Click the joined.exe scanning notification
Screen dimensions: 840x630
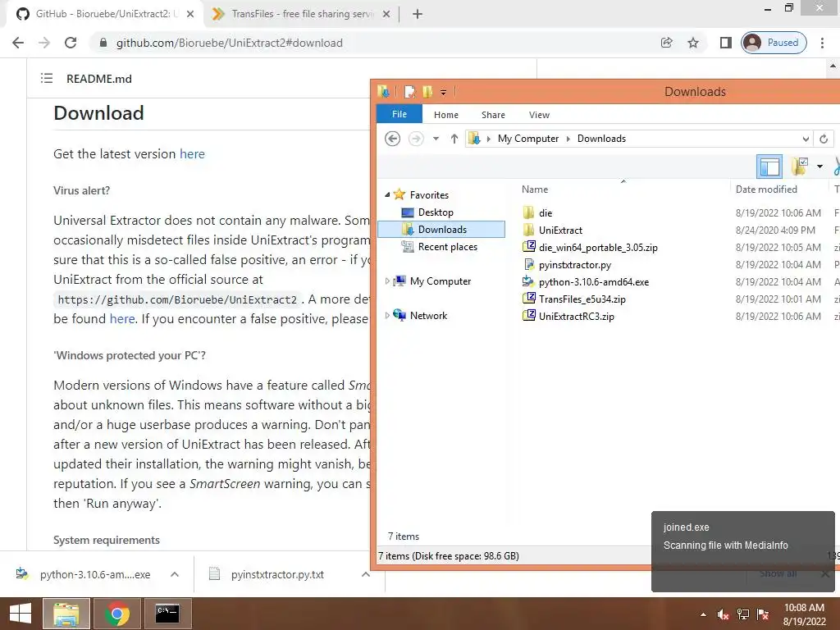pos(742,551)
